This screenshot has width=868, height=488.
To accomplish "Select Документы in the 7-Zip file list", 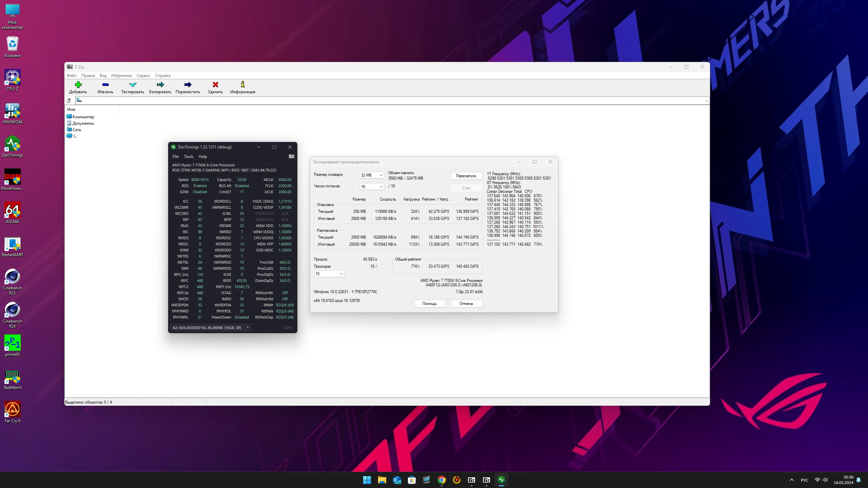I will [x=83, y=123].
